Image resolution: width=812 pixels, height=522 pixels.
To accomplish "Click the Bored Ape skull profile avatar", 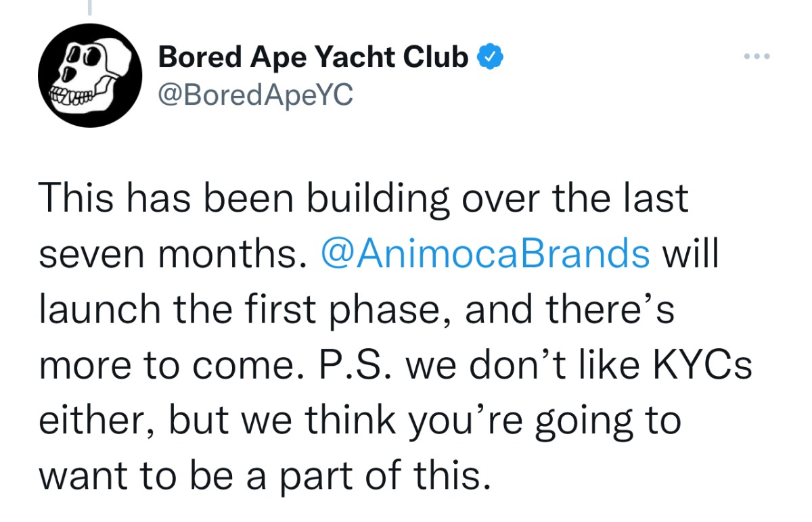I will pyautogui.click(x=89, y=75).
